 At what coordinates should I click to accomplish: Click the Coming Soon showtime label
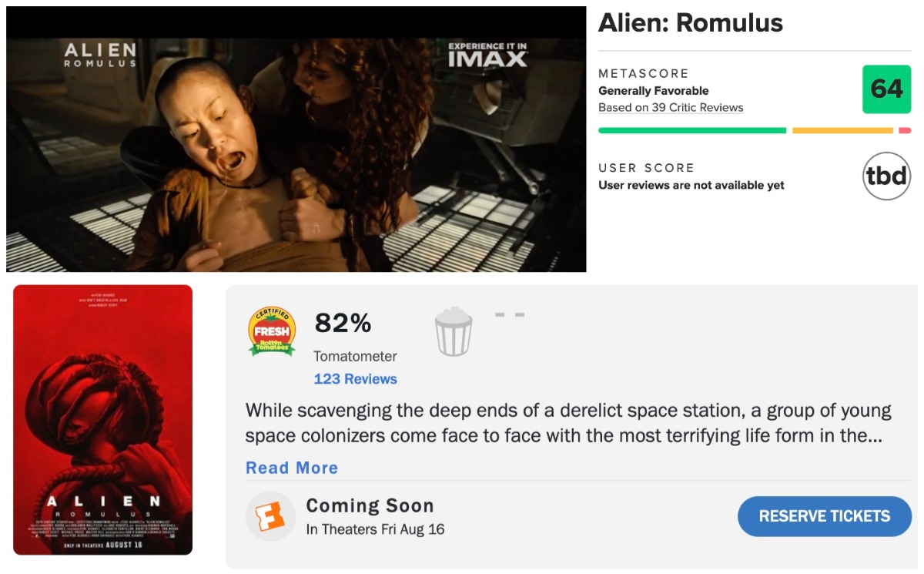tap(370, 506)
